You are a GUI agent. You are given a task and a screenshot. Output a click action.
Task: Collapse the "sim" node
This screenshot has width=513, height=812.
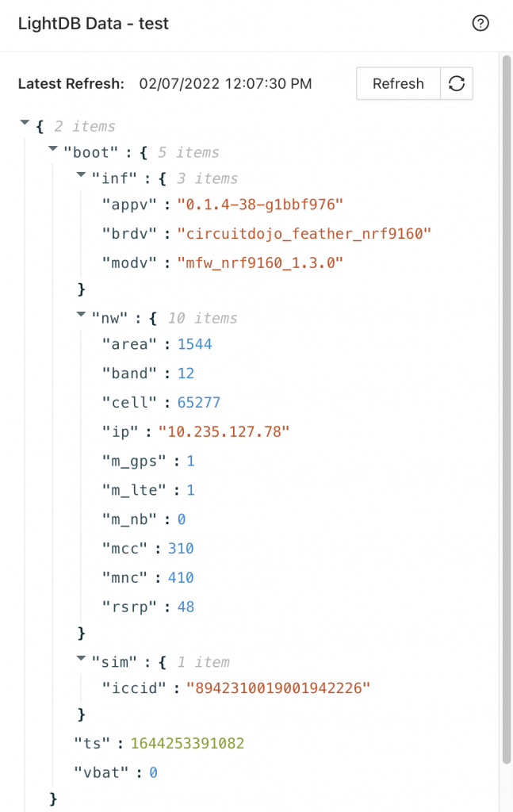(80, 658)
